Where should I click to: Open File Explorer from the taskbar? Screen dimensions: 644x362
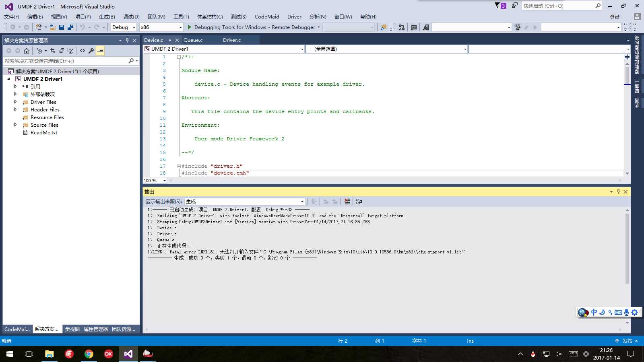click(x=50, y=354)
